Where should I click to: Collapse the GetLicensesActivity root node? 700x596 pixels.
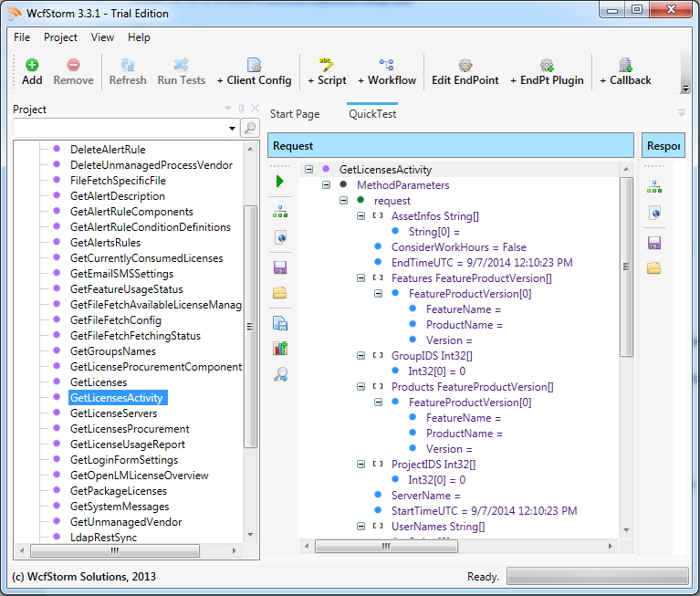click(308, 170)
